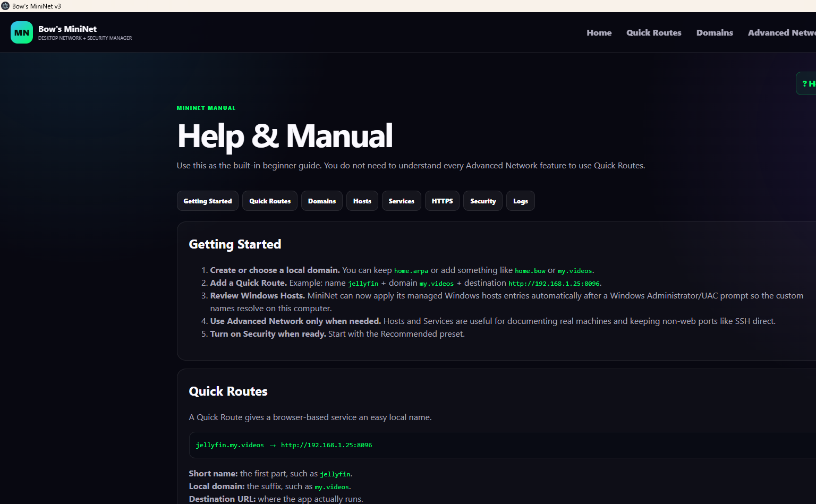Select the Security manual chip
The image size is (816, 504).
click(x=483, y=201)
